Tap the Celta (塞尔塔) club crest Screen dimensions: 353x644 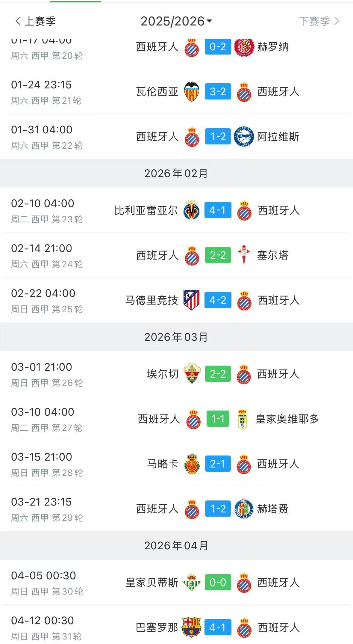click(x=244, y=255)
